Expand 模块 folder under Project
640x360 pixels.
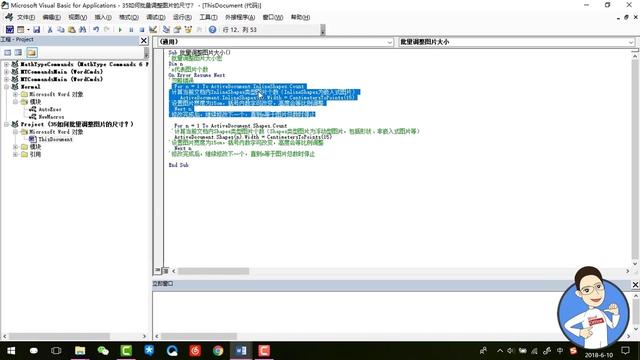(16, 147)
